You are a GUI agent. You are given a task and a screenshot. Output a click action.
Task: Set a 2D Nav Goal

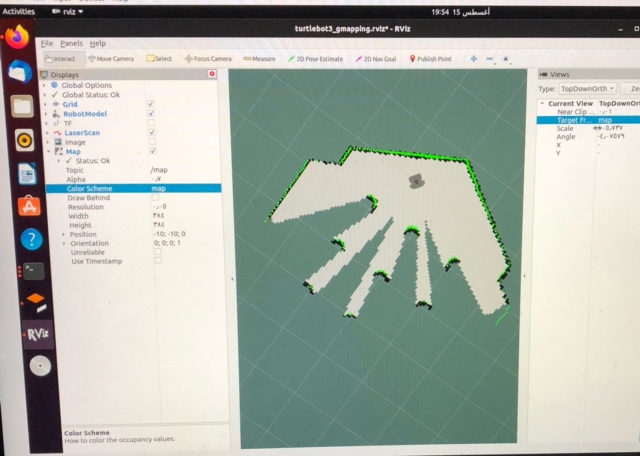coord(376,59)
